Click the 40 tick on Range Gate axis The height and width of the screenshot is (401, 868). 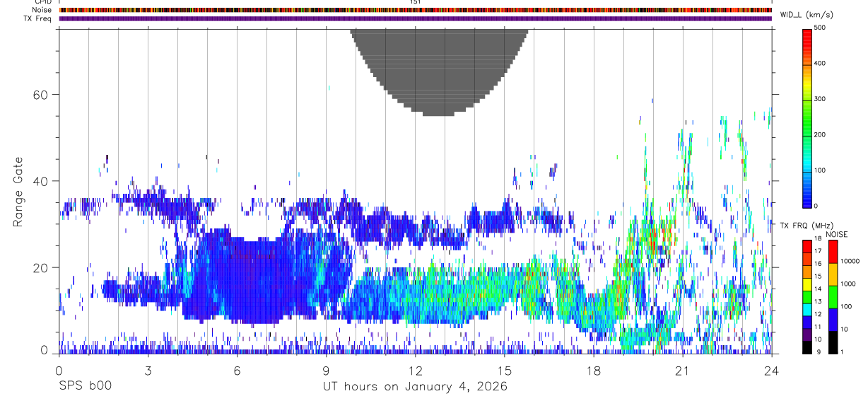(x=42, y=181)
